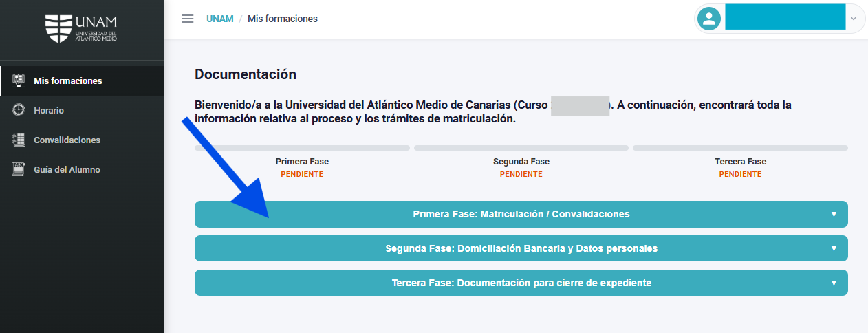Expand Primera Fase: Matriculación / Convalidaciones
Screen dimensions: 868x333
(521, 214)
